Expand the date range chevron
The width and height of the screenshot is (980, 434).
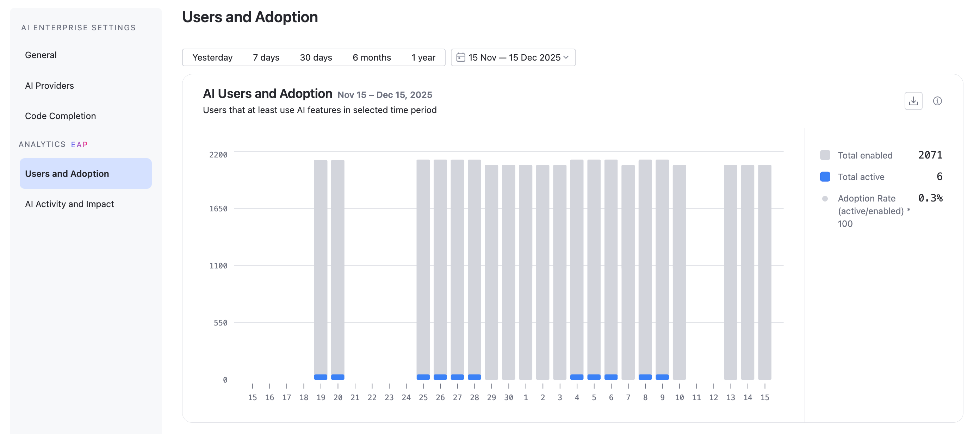coord(566,57)
